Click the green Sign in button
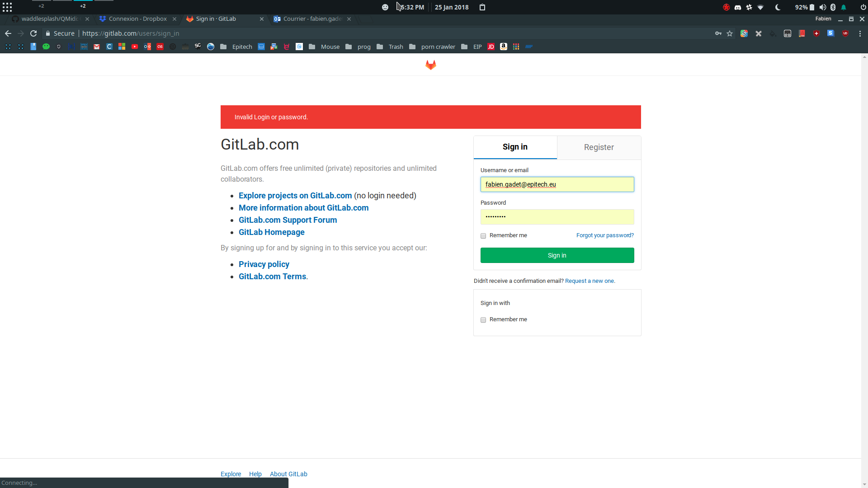Screen dimensions: 868x488 [x=557, y=255]
